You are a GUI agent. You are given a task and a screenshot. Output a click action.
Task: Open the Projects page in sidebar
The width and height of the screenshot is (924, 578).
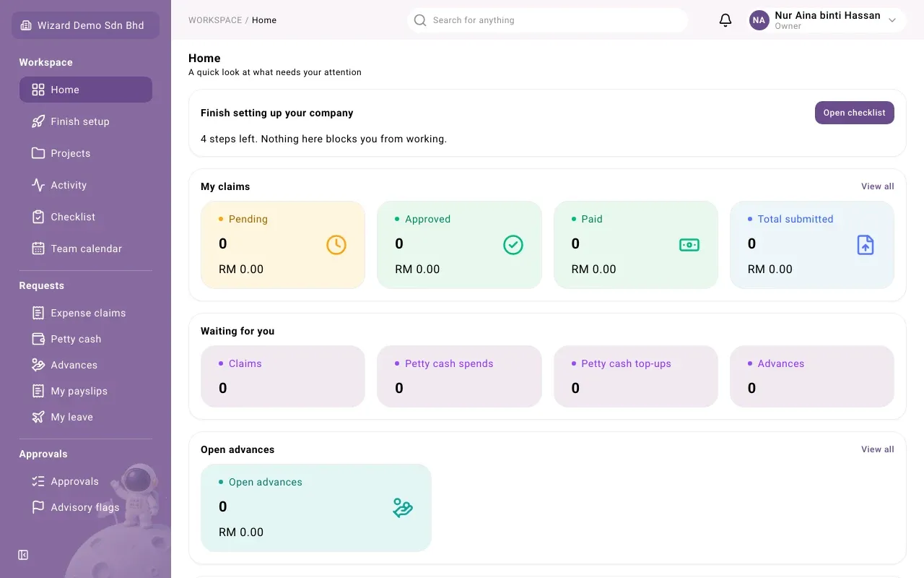pyautogui.click(x=85, y=153)
